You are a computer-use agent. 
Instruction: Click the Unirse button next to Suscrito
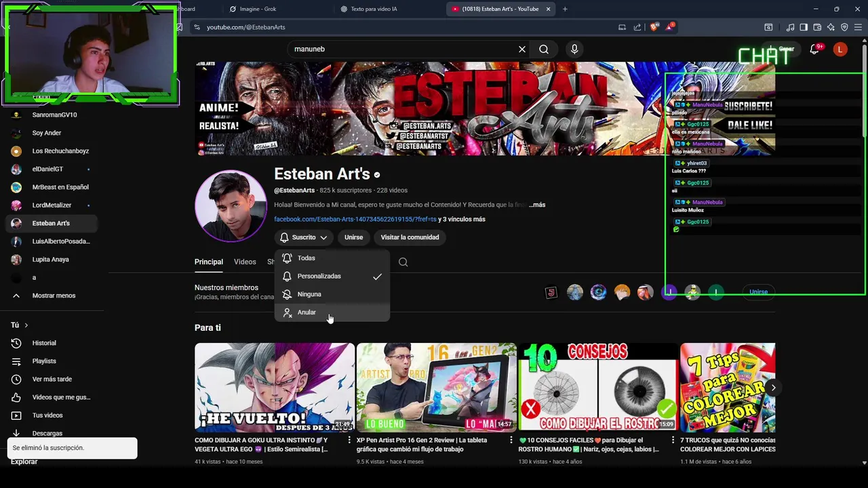353,237
